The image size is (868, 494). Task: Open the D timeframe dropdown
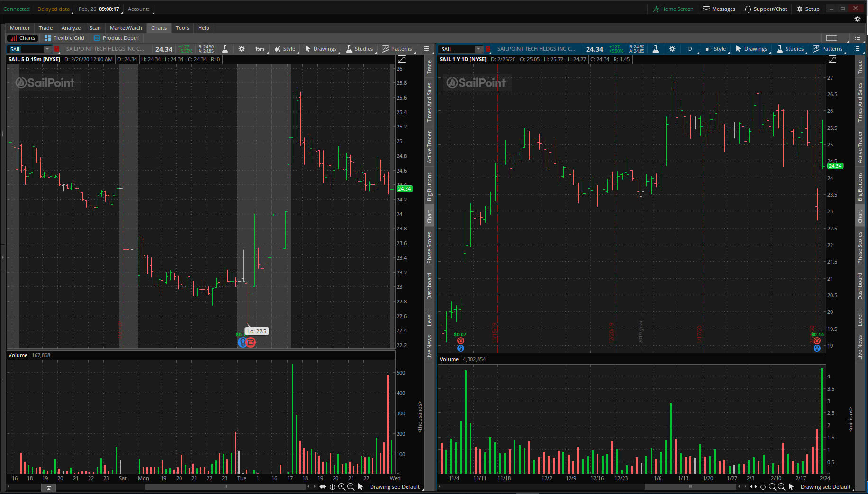tap(691, 49)
